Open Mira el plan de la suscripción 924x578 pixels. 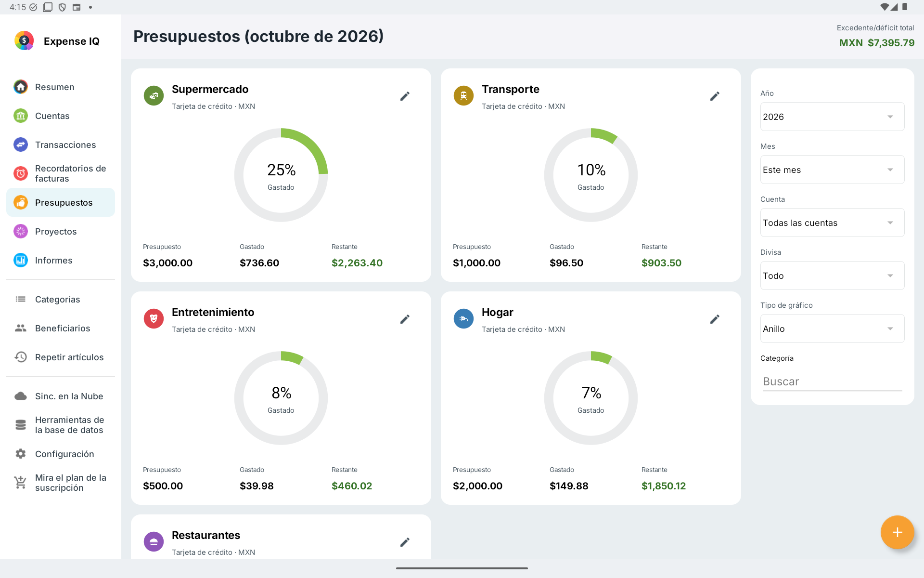(61, 483)
